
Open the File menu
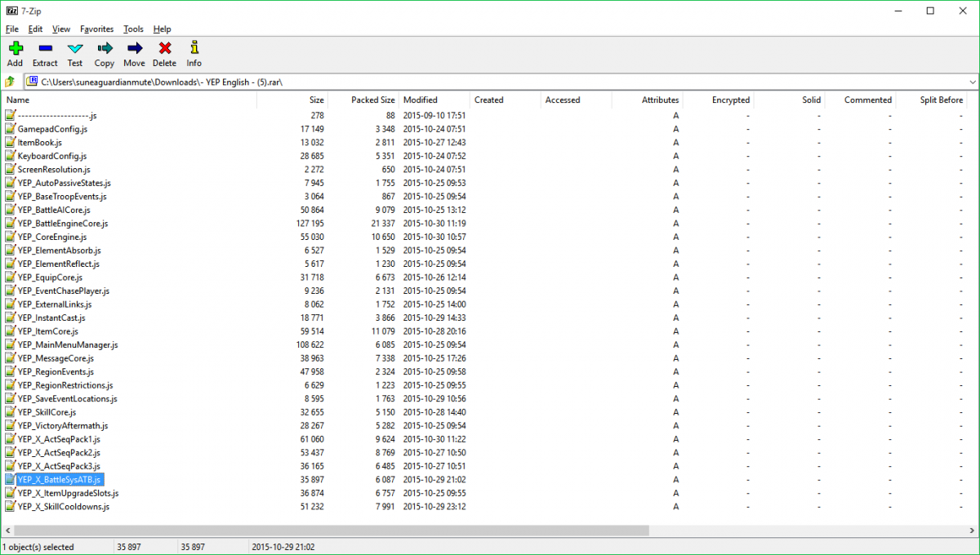tap(11, 29)
